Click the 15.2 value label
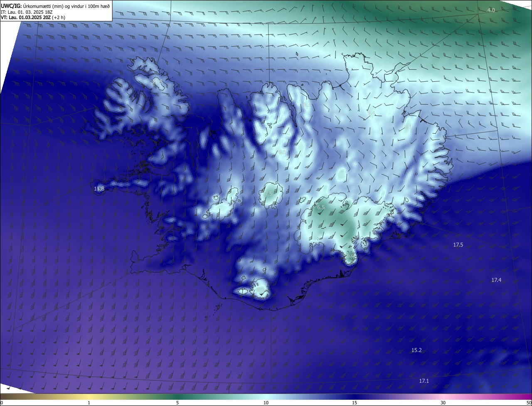532x406 pixels. tap(416, 350)
